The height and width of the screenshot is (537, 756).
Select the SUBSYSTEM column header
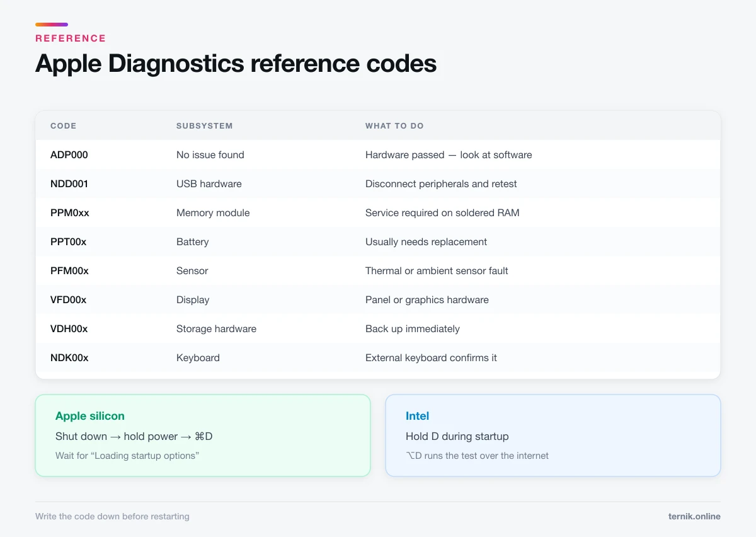coord(204,126)
